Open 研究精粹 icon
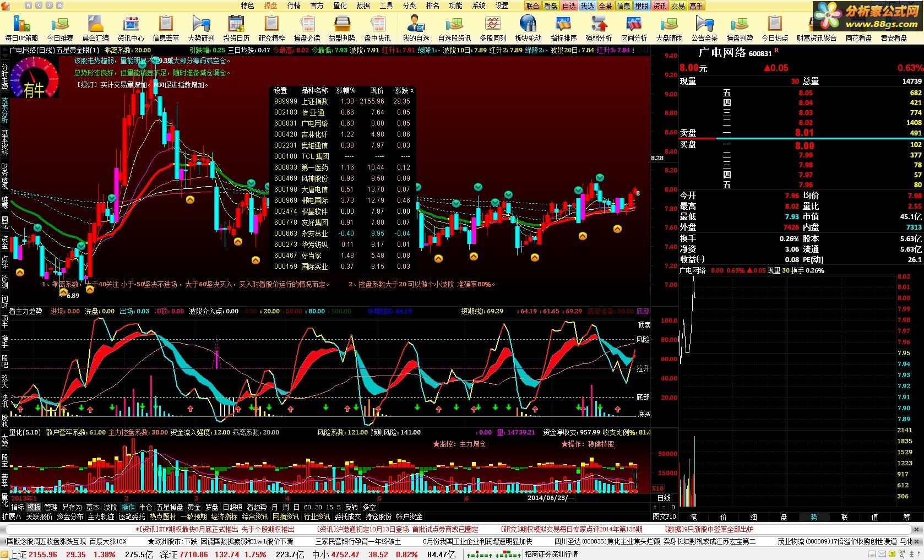This screenshot has height=560, width=924. coord(271,29)
